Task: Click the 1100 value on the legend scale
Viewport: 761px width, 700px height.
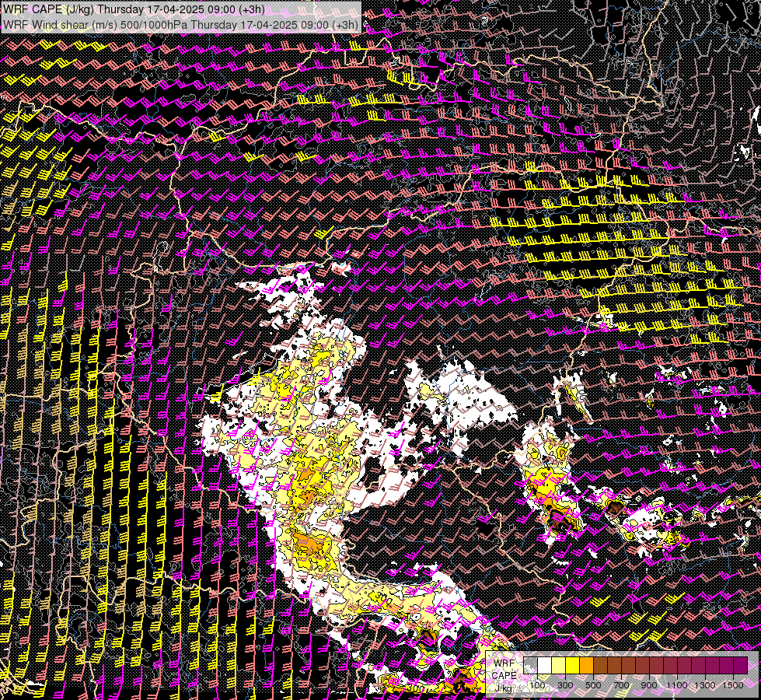Action: coord(677,685)
